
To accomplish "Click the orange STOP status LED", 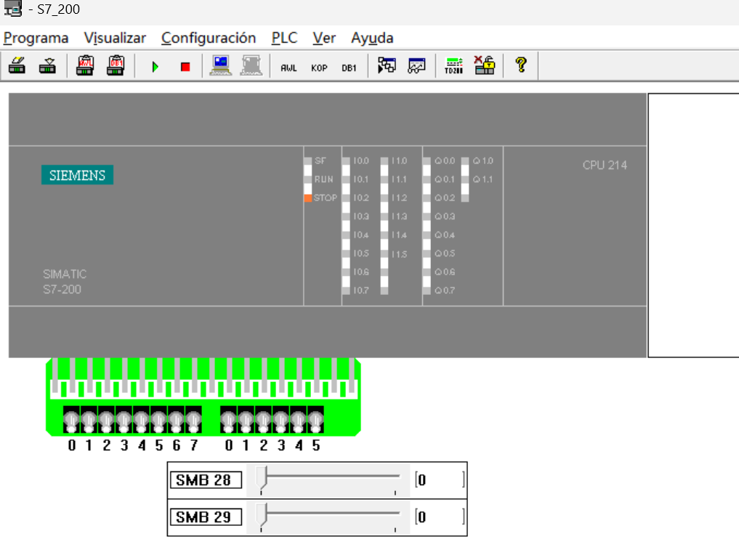I will coord(308,198).
